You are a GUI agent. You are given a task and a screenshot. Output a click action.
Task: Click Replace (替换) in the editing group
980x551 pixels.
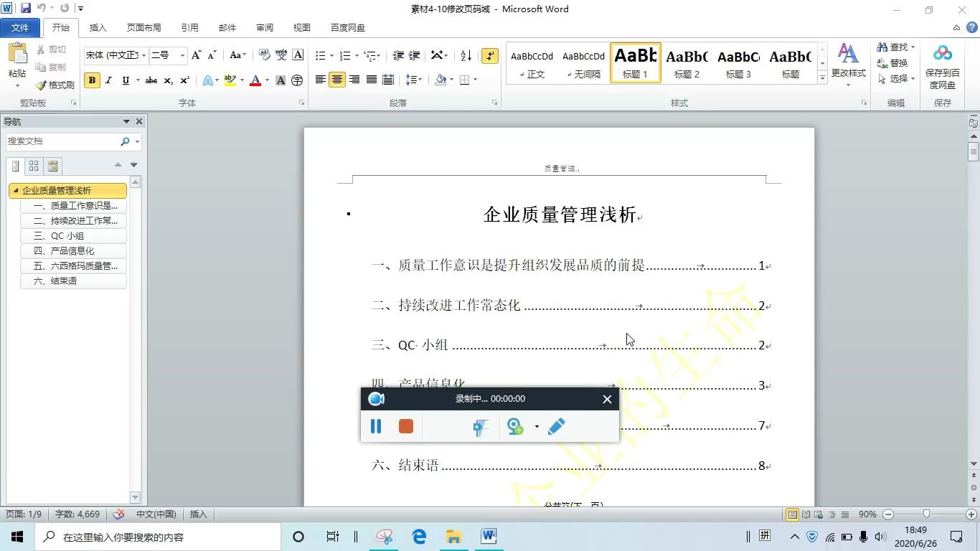[892, 62]
